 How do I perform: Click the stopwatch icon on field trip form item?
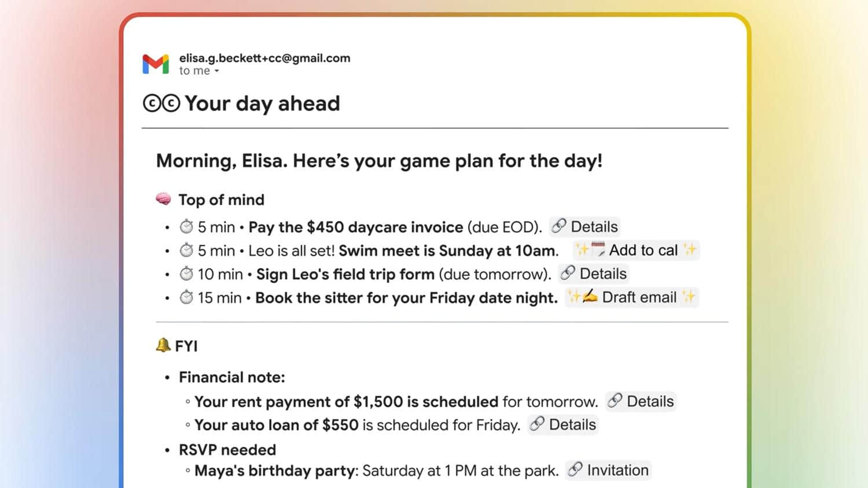tap(186, 273)
